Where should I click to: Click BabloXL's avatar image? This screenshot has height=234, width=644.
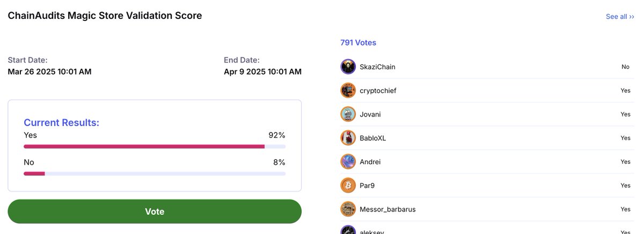point(348,137)
